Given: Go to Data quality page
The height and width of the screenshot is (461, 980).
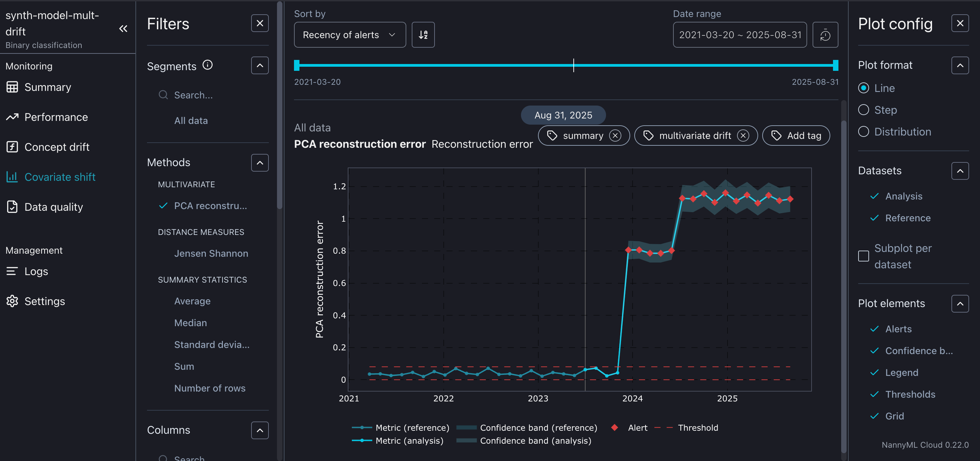Looking at the screenshot, I should coord(53,207).
